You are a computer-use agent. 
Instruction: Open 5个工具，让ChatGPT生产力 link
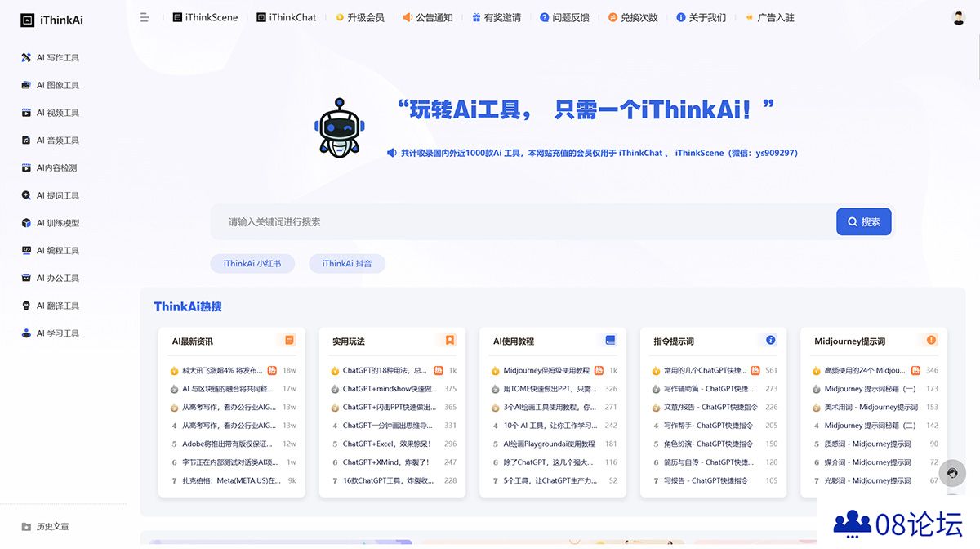click(x=550, y=481)
